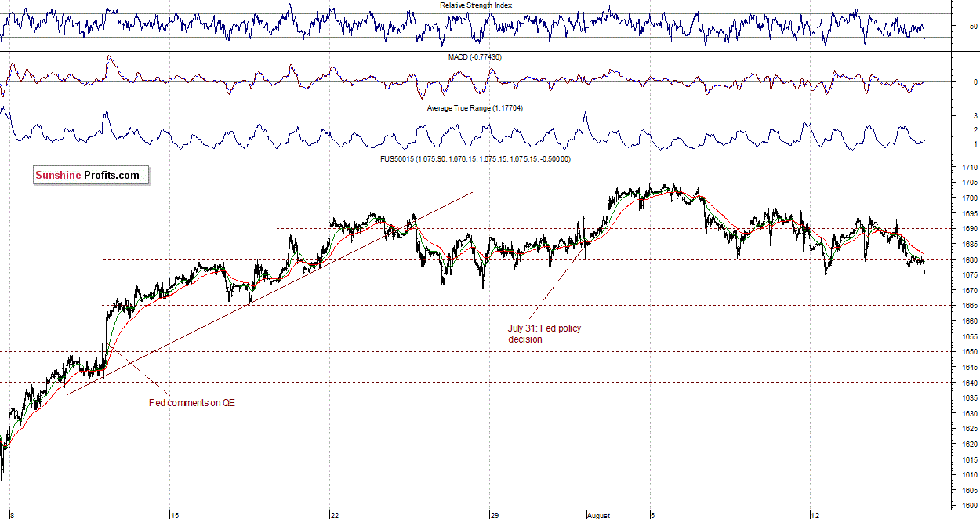Viewport: 980px width, 519px height.
Task: Click the 'July 31: Fed policy decision' annotation
Action: (x=545, y=333)
